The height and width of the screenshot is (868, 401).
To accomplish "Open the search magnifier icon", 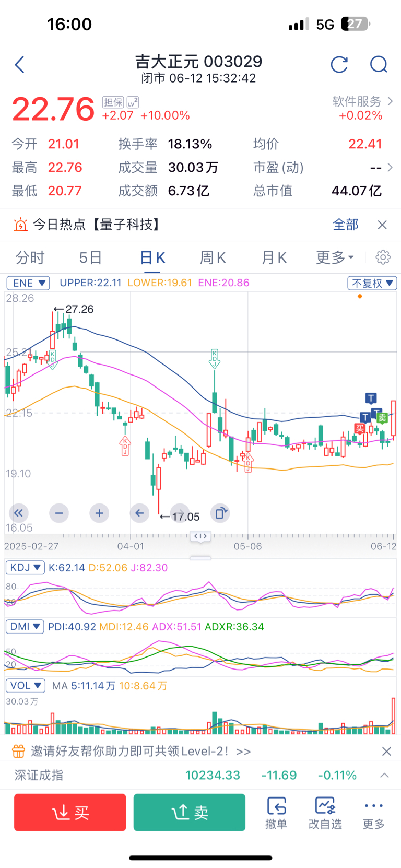I will coord(379,65).
